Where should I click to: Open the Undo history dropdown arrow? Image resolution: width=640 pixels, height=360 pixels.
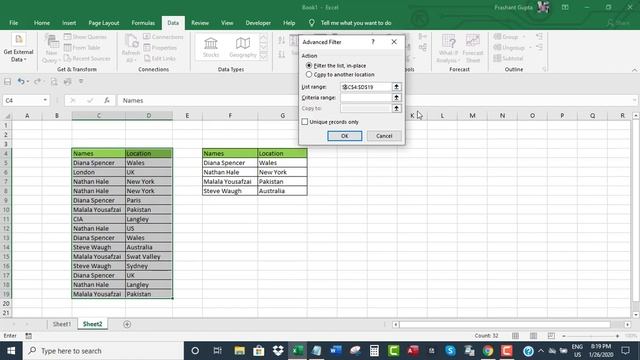(28, 82)
